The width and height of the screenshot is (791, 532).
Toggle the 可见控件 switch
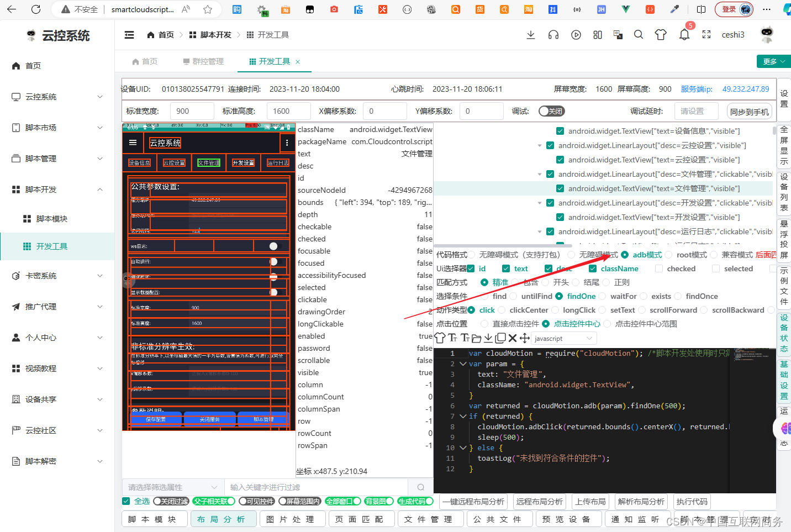tap(257, 501)
